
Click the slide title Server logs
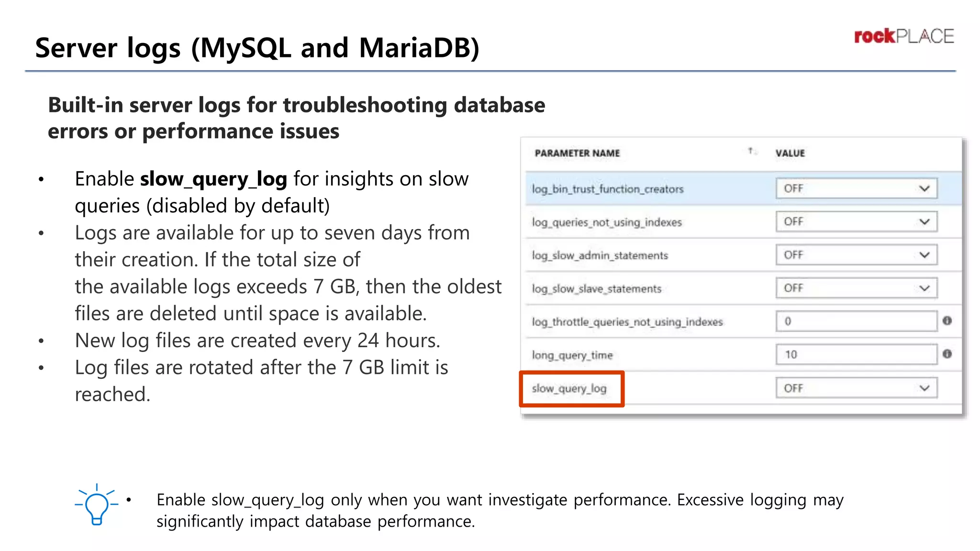tap(257, 48)
